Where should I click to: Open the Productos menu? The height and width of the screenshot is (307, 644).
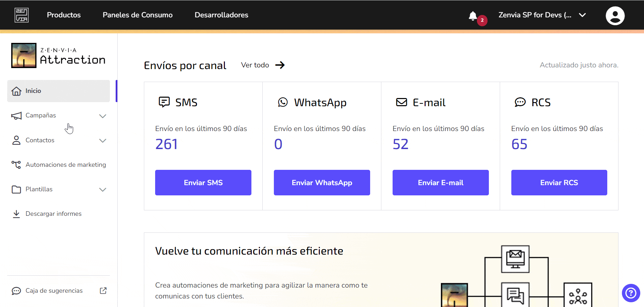pyautogui.click(x=64, y=15)
